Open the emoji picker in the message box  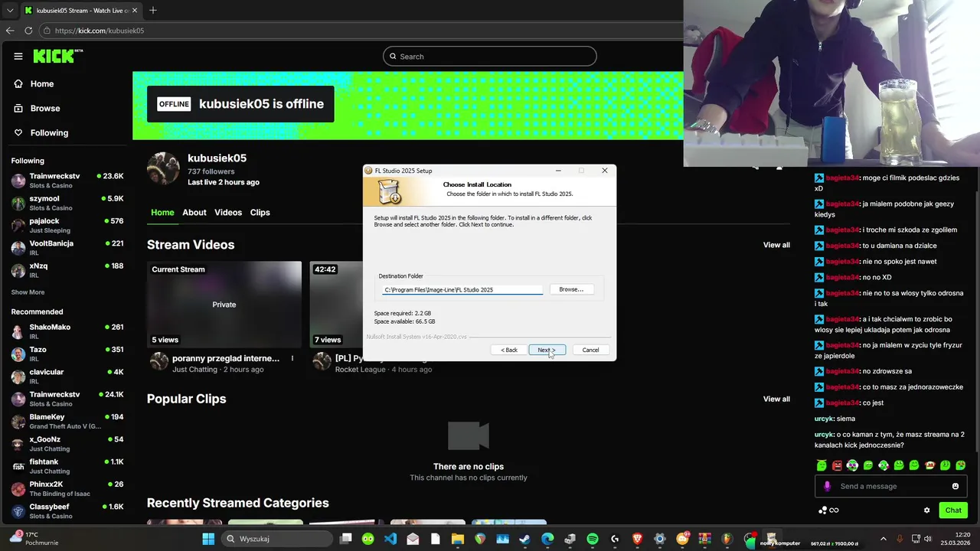(955, 486)
